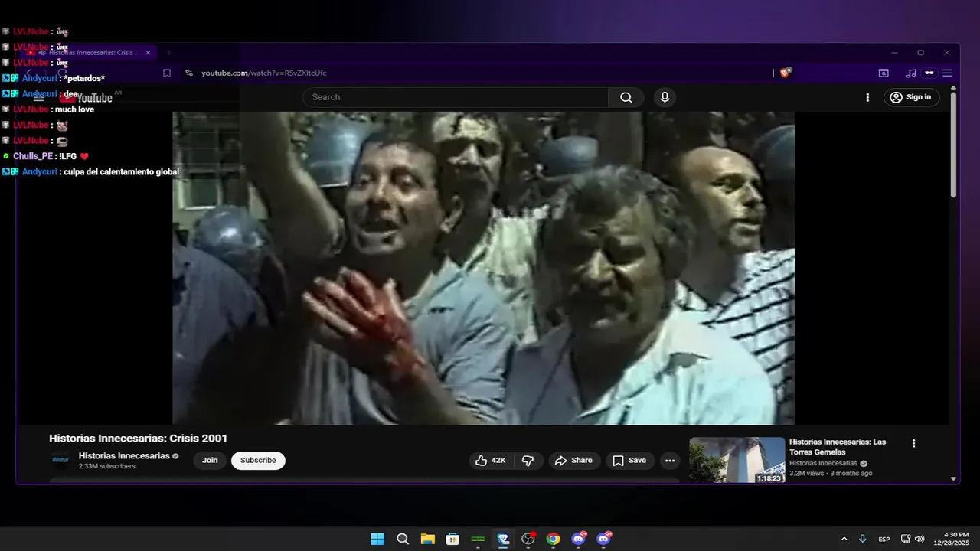
Task: Dislike the video with thumbs down
Action: [x=528, y=460]
